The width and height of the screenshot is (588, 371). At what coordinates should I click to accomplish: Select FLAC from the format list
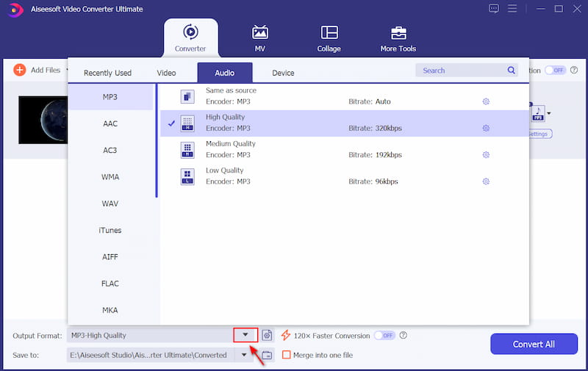coord(110,284)
